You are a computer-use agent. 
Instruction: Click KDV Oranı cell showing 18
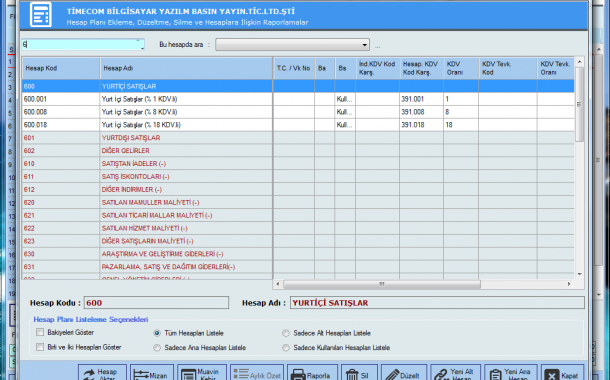461,125
